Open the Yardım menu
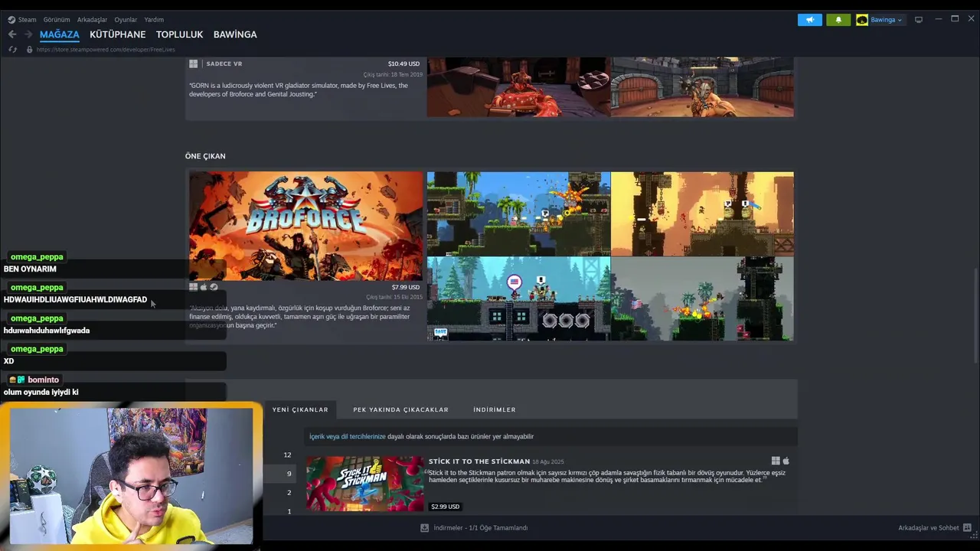Viewport: 980px width, 551px height. point(154,20)
